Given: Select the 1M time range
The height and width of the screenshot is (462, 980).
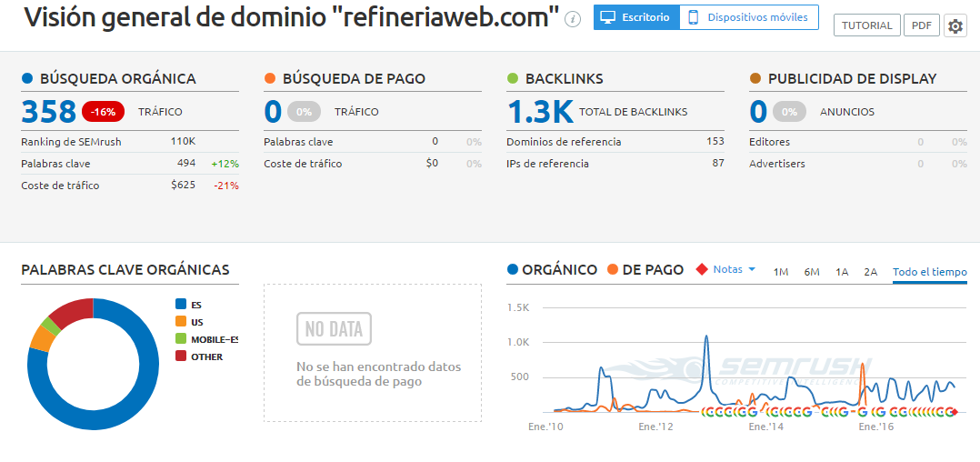Looking at the screenshot, I should (781, 272).
